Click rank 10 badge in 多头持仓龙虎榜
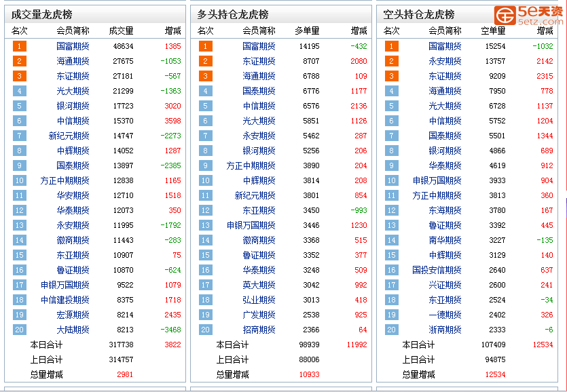This screenshot has height=392, width=567. [x=205, y=180]
